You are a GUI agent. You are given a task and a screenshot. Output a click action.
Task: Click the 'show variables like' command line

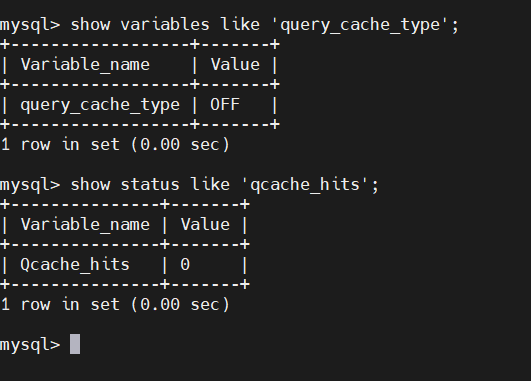click(x=229, y=25)
